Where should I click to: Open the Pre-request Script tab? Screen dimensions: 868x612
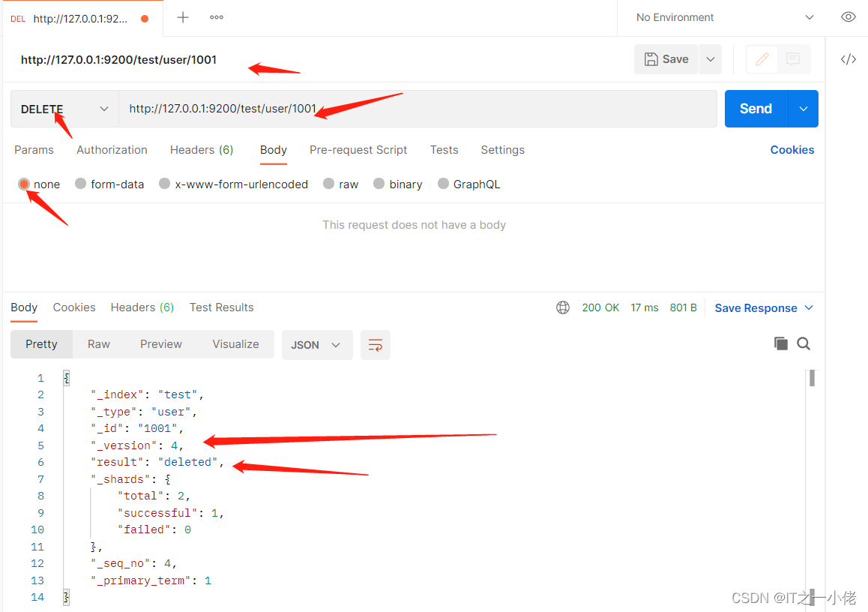click(x=358, y=150)
